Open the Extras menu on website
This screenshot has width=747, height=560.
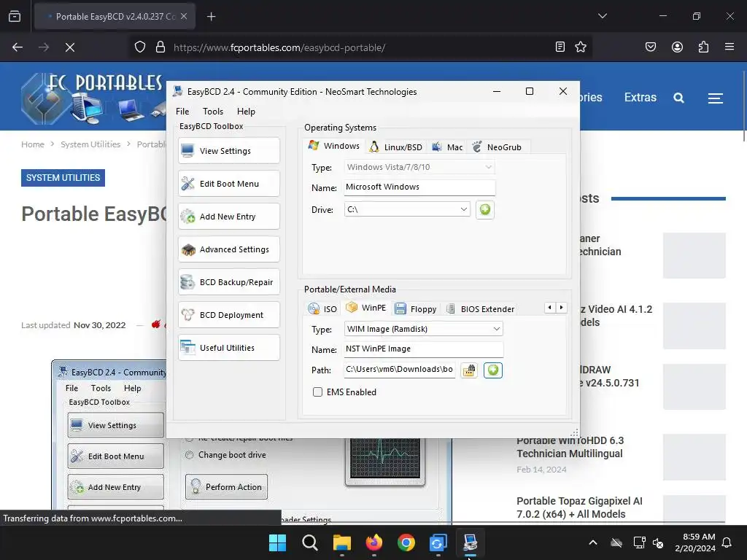pos(640,98)
